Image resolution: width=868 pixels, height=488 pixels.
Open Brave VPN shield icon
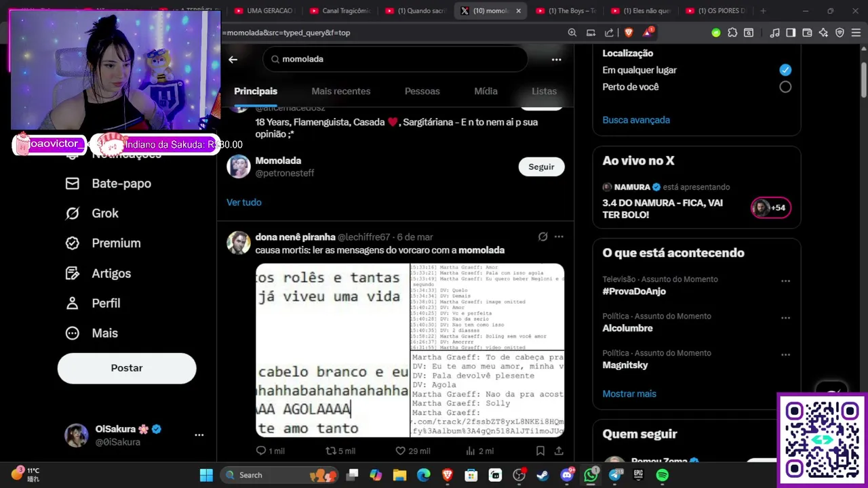pyautogui.click(x=840, y=33)
